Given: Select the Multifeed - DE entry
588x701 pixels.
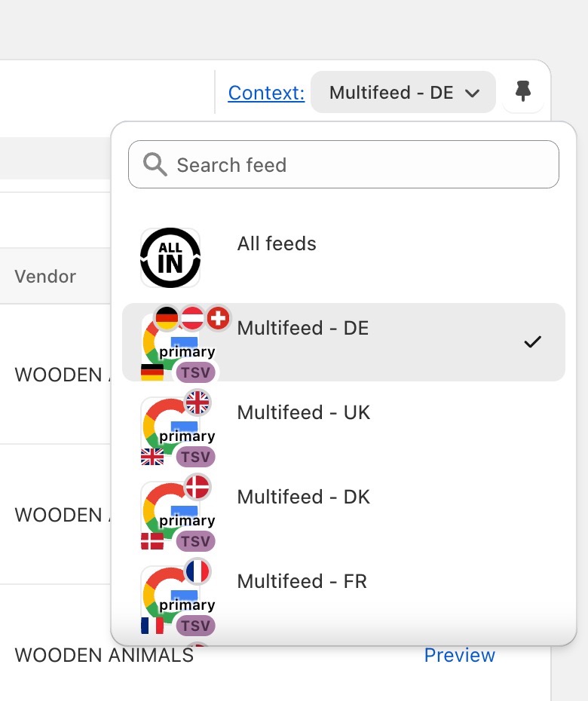Looking at the screenshot, I should pos(303,328).
